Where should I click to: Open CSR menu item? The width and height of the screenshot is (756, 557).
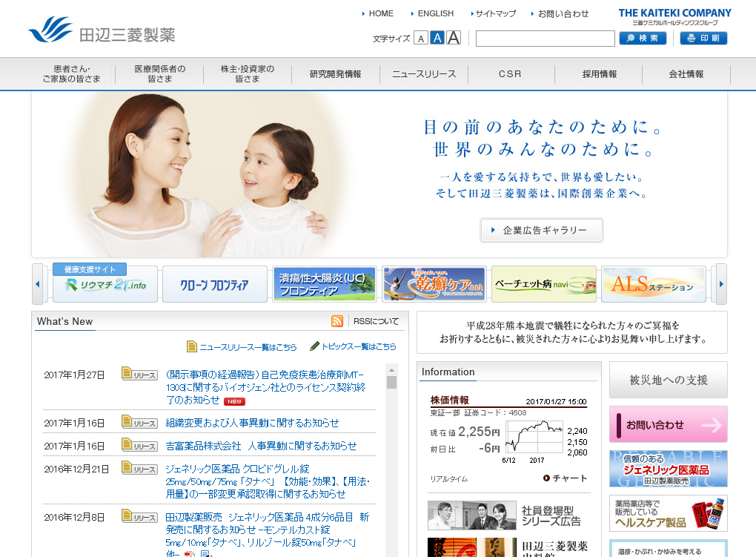(x=510, y=74)
